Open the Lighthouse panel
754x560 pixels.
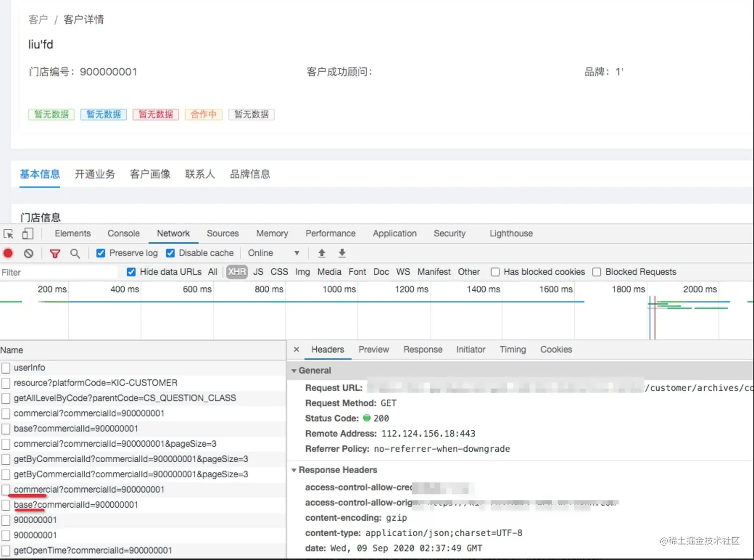[511, 233]
